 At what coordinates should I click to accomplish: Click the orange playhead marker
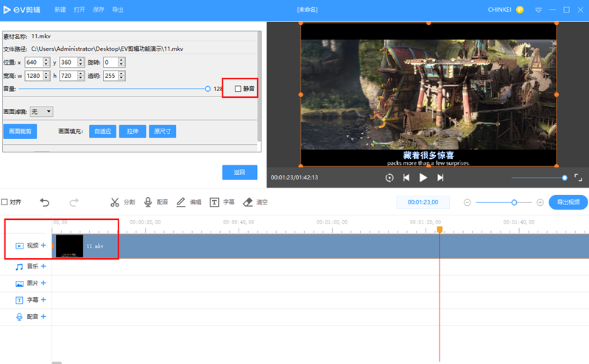tap(440, 229)
